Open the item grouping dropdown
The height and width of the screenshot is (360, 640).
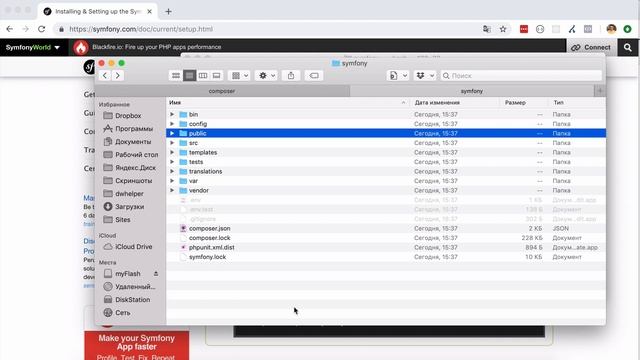tap(240, 76)
